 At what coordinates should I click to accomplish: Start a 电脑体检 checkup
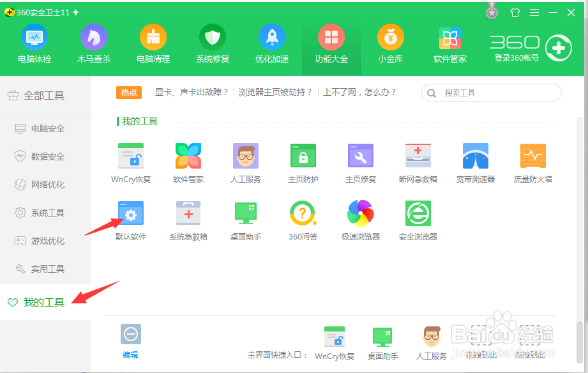(x=34, y=42)
